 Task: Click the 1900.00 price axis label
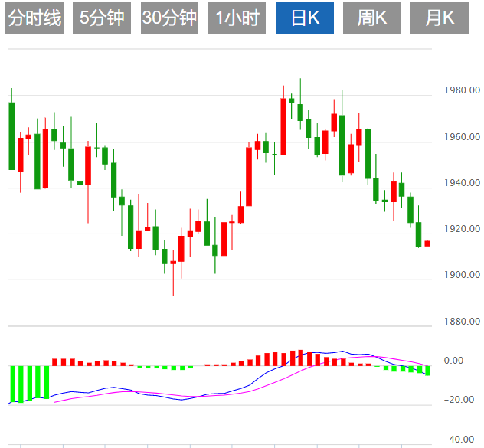462,275
